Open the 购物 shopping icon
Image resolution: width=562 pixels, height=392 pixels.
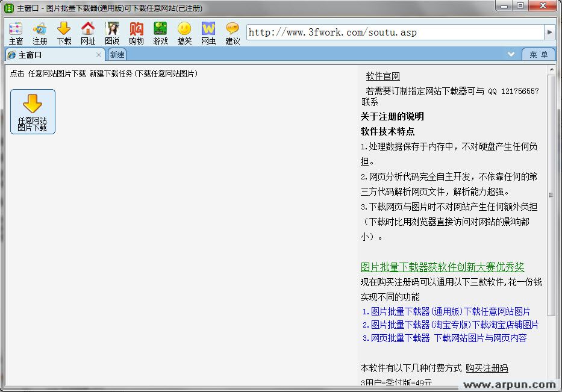[x=136, y=31]
